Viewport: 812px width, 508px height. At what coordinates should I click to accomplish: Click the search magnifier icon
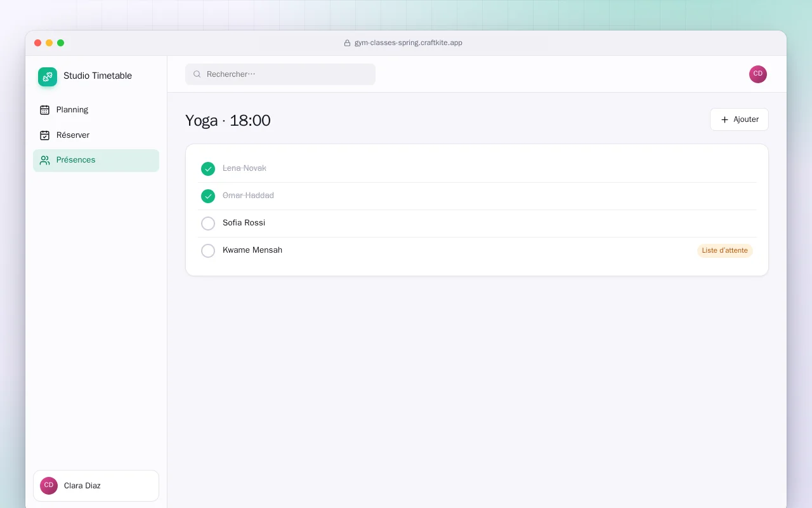[197, 74]
